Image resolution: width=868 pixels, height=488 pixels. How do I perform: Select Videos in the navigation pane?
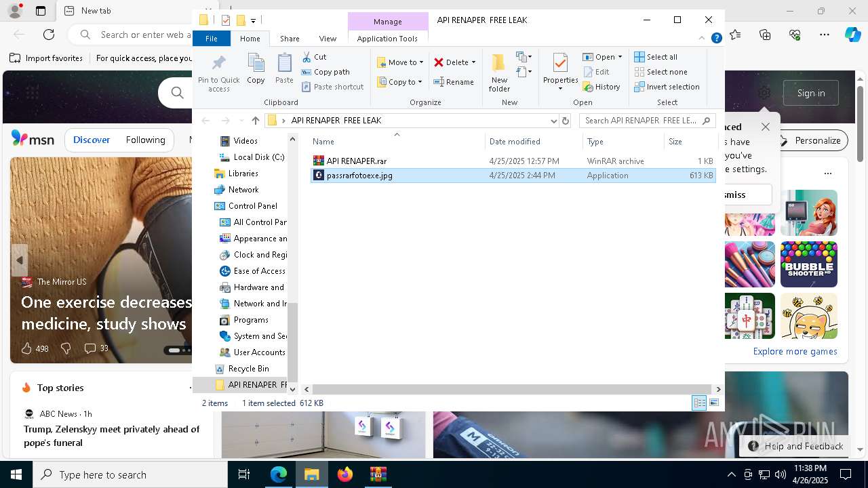(245, 141)
